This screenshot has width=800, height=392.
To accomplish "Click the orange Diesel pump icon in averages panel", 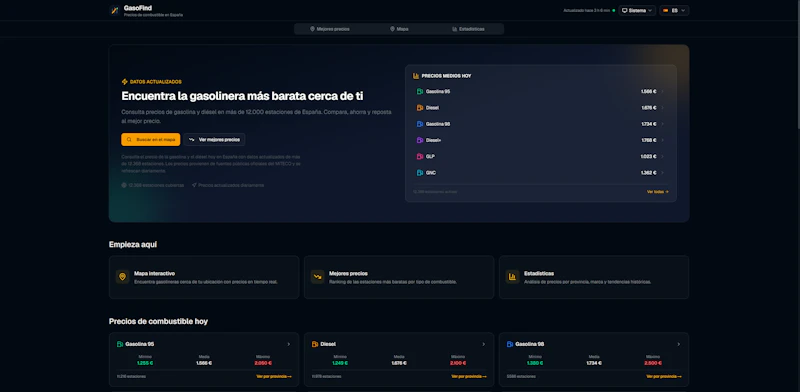I will pos(420,108).
